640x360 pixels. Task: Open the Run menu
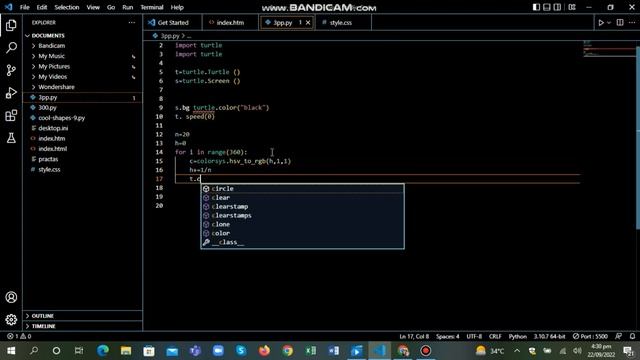[x=127, y=7]
